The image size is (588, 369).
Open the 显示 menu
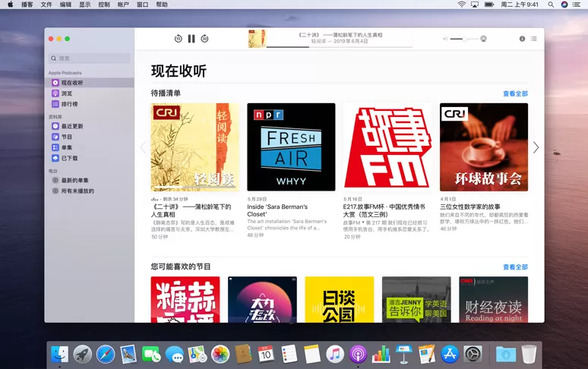tap(85, 5)
